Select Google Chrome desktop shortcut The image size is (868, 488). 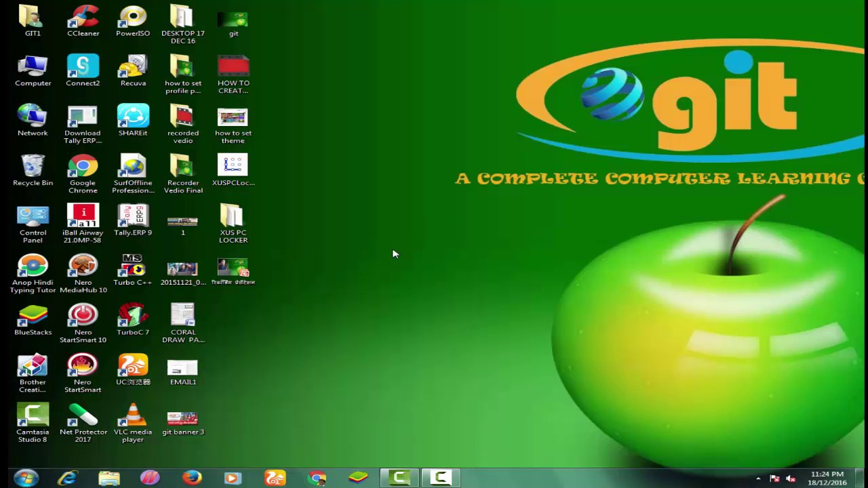pyautogui.click(x=83, y=174)
